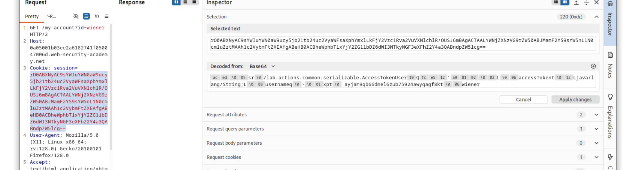Expand the Request attributes section
Image resolution: width=644 pixels, height=170 pixels.
click(x=403, y=115)
